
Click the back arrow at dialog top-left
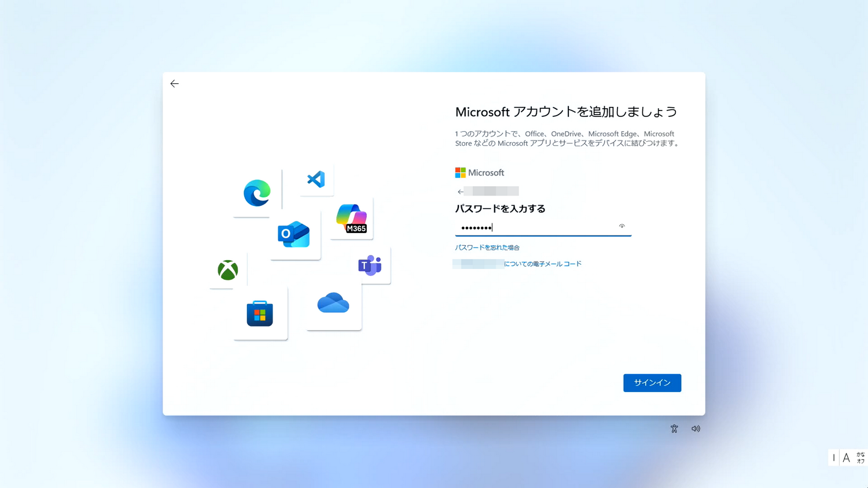(x=174, y=84)
